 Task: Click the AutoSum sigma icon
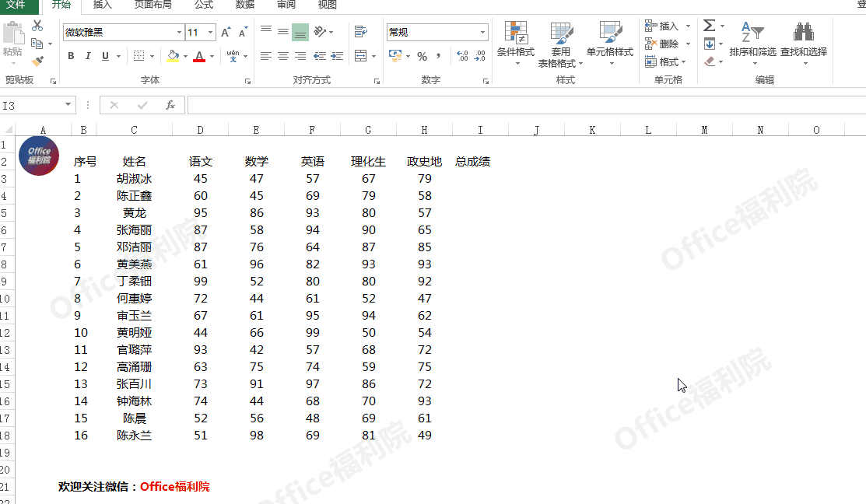pyautogui.click(x=709, y=26)
